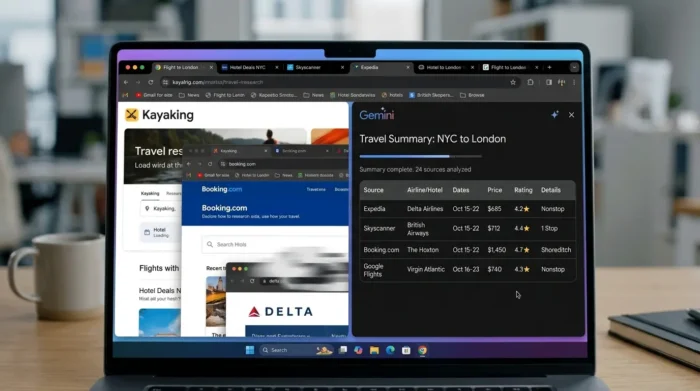Bookmark this page with the star icon
The image size is (700, 391).
pyautogui.click(x=513, y=82)
